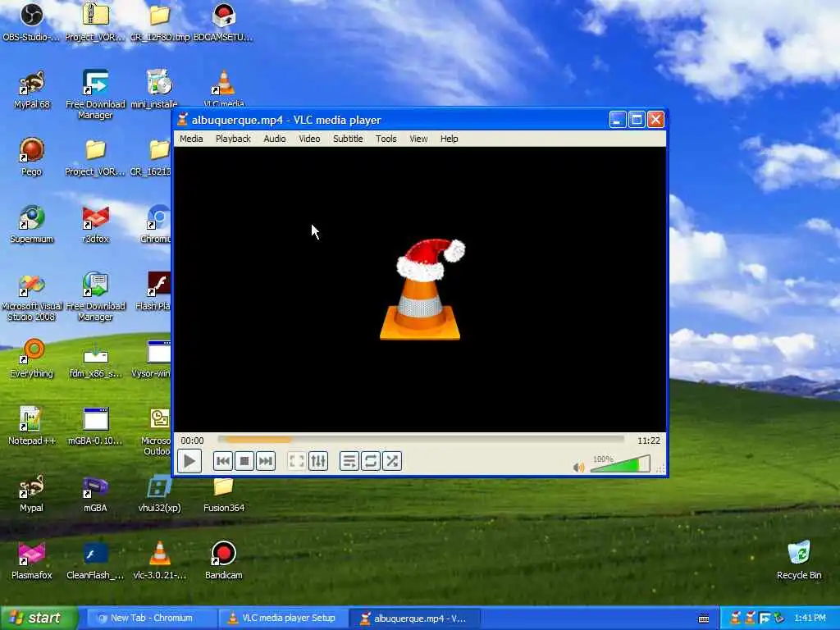Image resolution: width=840 pixels, height=630 pixels.
Task: Open the Media menu
Action: coord(191,139)
